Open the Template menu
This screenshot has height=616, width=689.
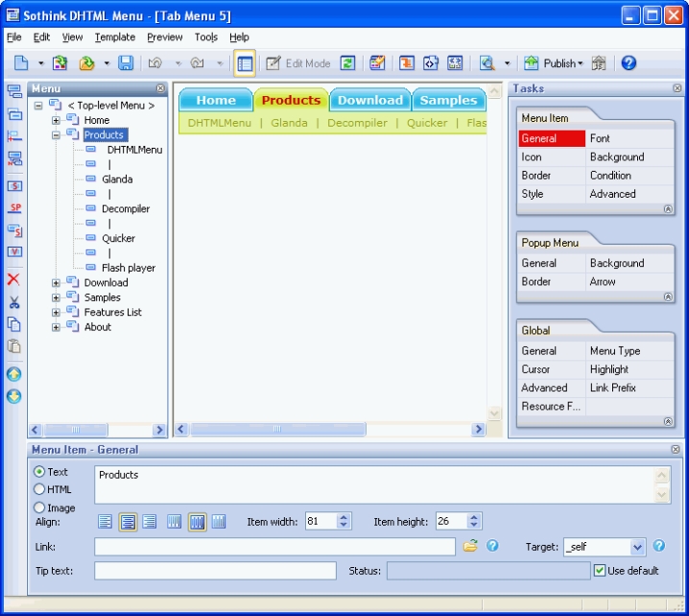pyautogui.click(x=114, y=37)
